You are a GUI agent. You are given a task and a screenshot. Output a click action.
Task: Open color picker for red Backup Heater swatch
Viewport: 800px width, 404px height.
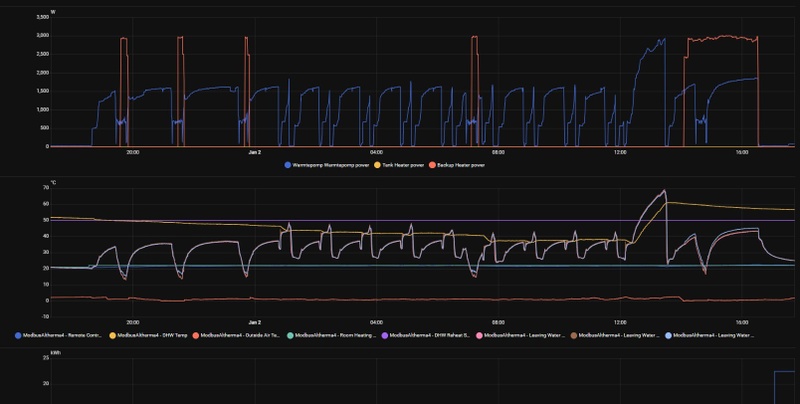coord(433,165)
